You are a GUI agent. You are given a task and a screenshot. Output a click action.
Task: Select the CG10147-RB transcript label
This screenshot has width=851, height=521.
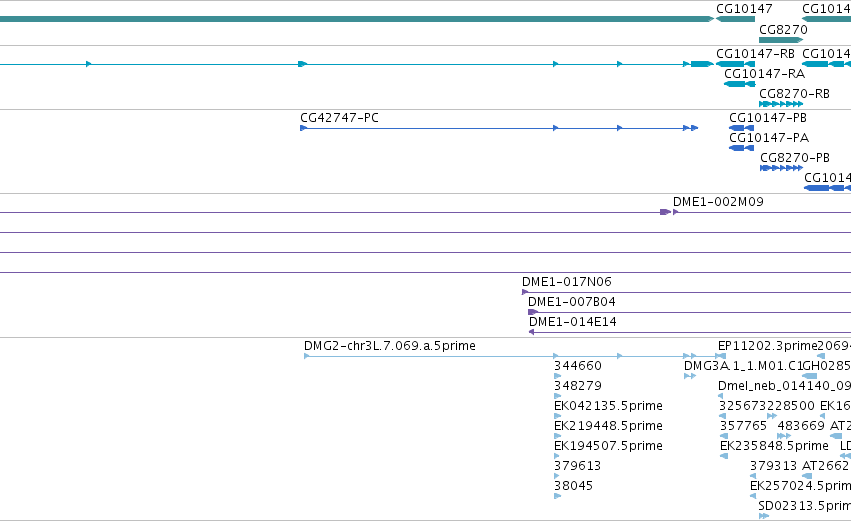coord(755,54)
